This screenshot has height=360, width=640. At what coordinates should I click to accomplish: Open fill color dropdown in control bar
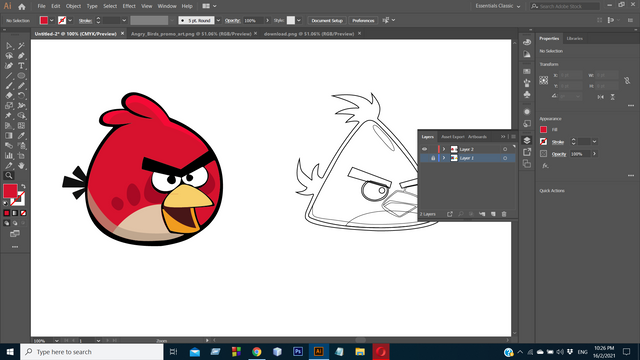click(52, 20)
